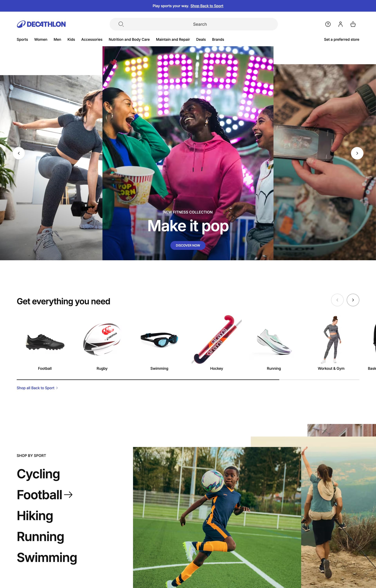Image resolution: width=376 pixels, height=588 pixels.
Task: Click the category carousel progress bar
Action: [x=188, y=380]
